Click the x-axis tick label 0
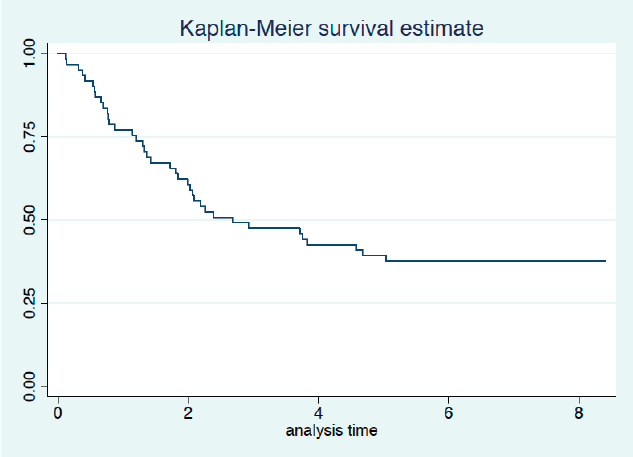This screenshot has height=457, width=633. [x=58, y=414]
